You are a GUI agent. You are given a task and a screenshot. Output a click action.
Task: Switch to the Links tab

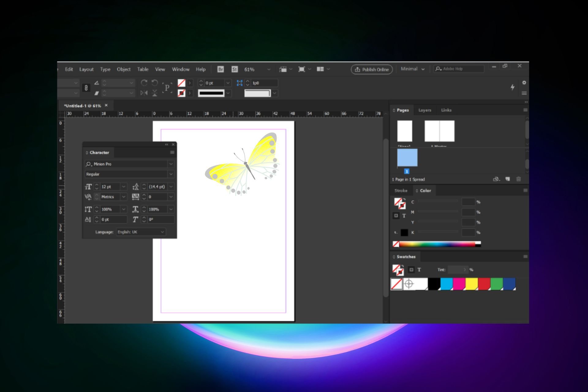coord(446,110)
